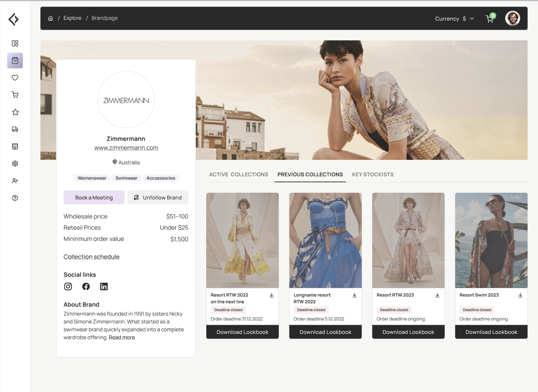The height and width of the screenshot is (392, 538).
Task: Select the Previous Collections tab
Action: coord(310,174)
